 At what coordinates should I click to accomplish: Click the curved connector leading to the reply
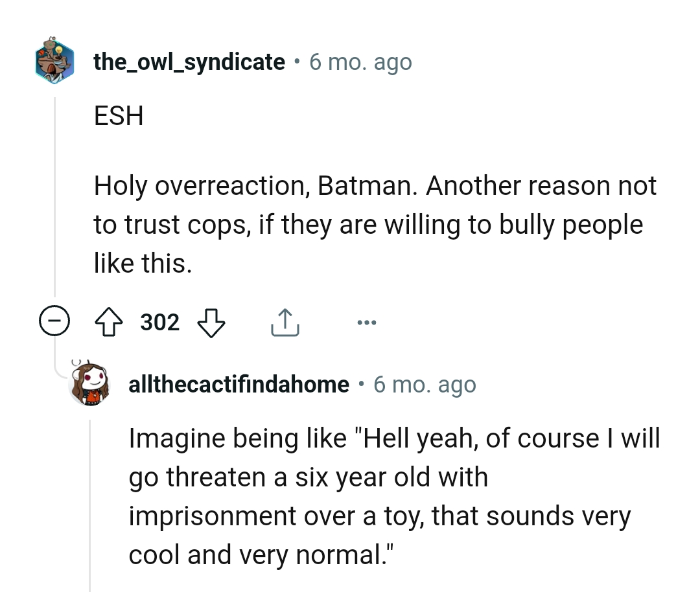[62, 370]
